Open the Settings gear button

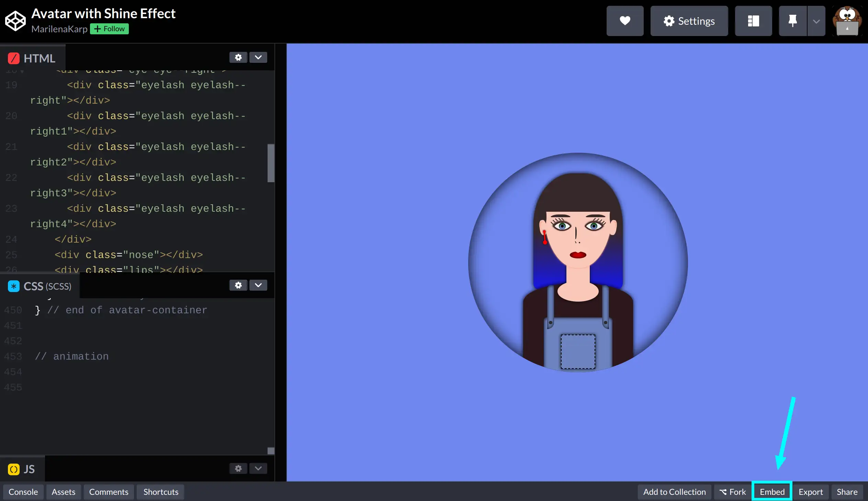click(689, 21)
